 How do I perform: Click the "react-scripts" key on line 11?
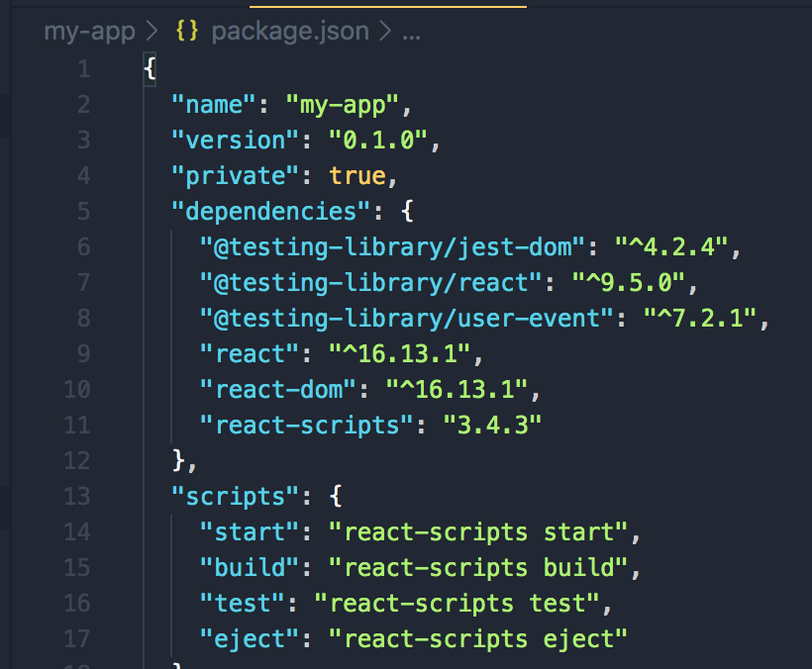[x=307, y=426]
